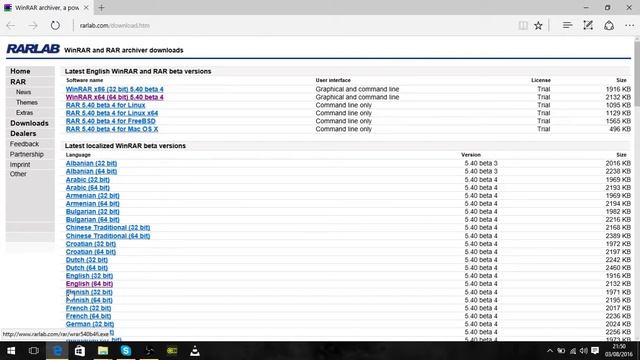This screenshot has width=640, height=360.
Task: Open English (32 bit) download link
Action: pos(89,276)
